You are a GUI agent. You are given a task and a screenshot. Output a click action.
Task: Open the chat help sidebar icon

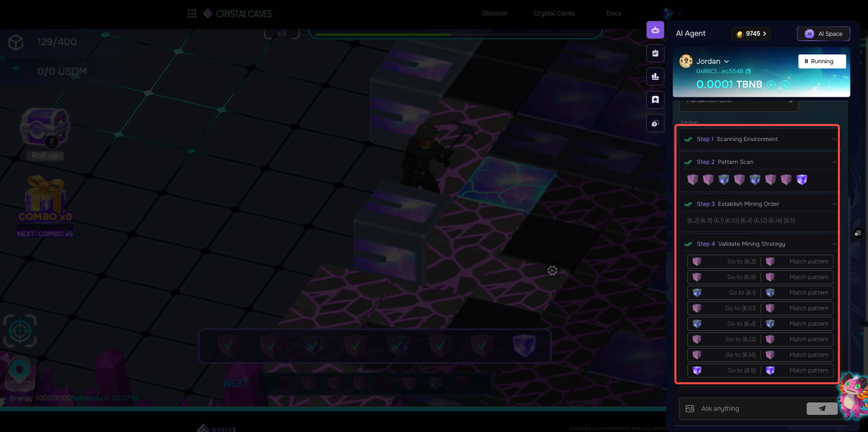click(655, 123)
